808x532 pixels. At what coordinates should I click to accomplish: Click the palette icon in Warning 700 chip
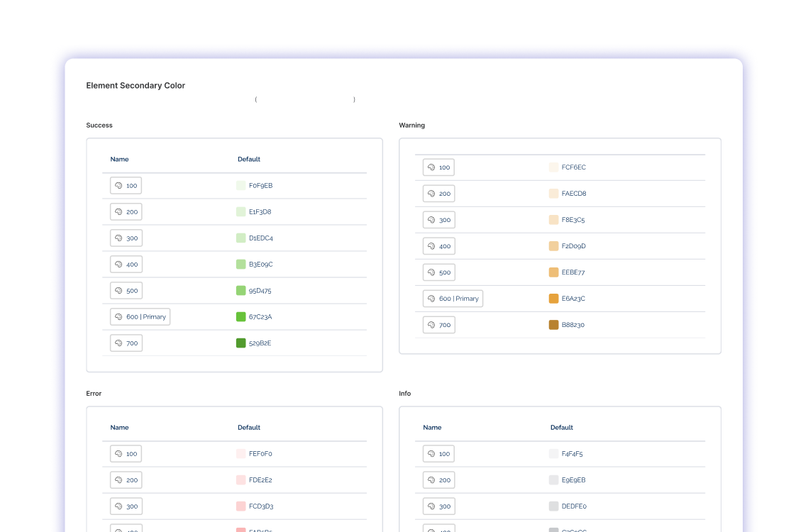[431, 326]
